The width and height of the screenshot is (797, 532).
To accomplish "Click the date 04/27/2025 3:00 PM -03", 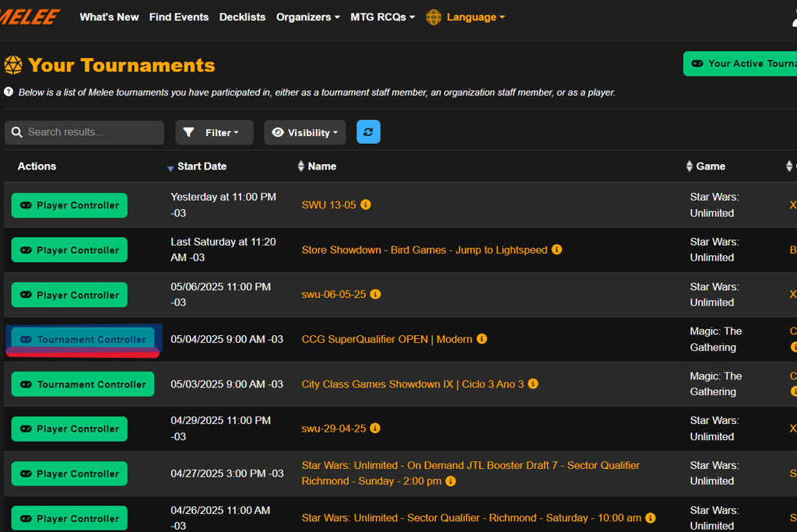I will pos(227,474).
